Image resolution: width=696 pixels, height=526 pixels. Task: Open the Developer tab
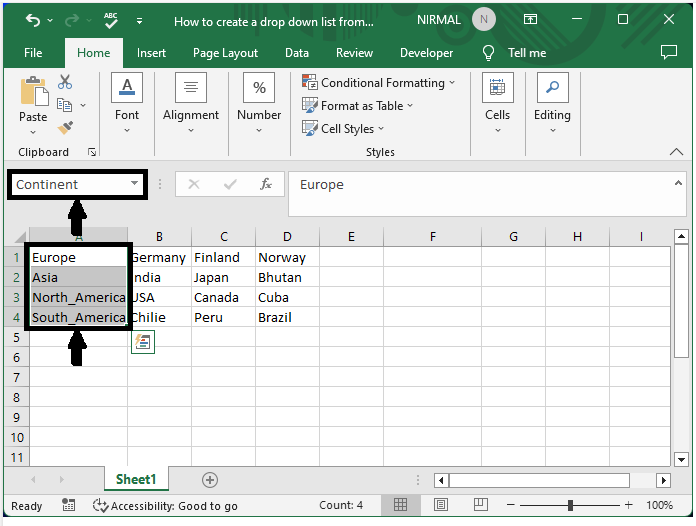pyautogui.click(x=427, y=53)
